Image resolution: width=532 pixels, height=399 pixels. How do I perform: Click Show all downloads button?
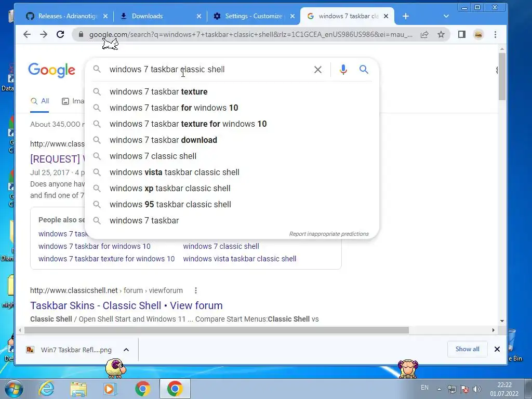click(467, 349)
